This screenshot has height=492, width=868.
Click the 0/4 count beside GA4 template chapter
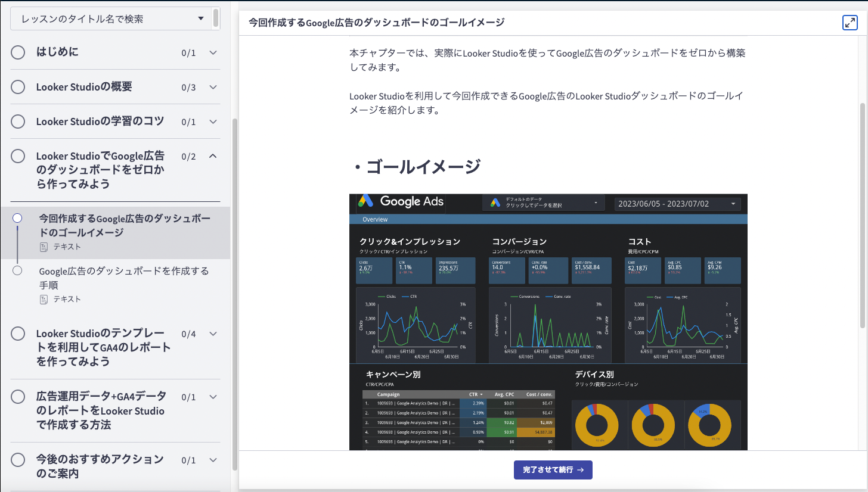[188, 334]
